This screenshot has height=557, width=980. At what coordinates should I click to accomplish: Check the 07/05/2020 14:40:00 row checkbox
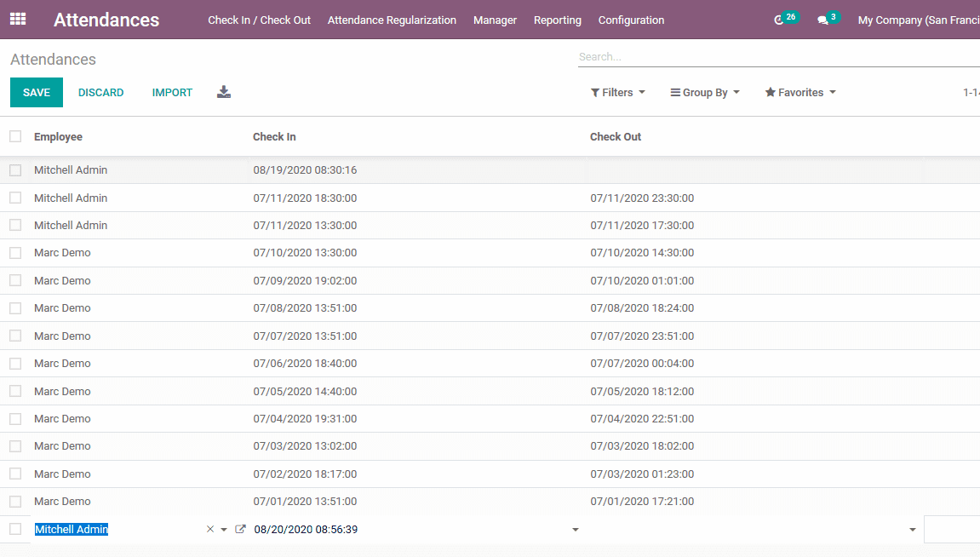(15, 391)
